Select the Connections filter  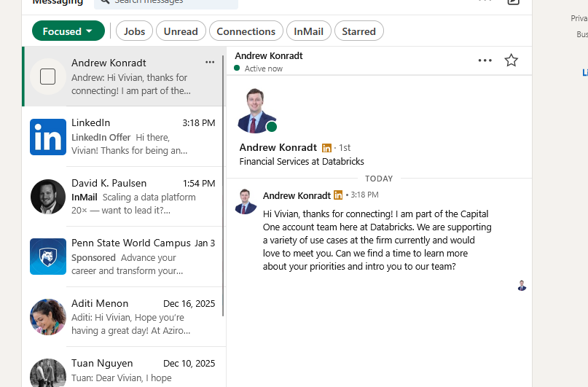pos(246,31)
